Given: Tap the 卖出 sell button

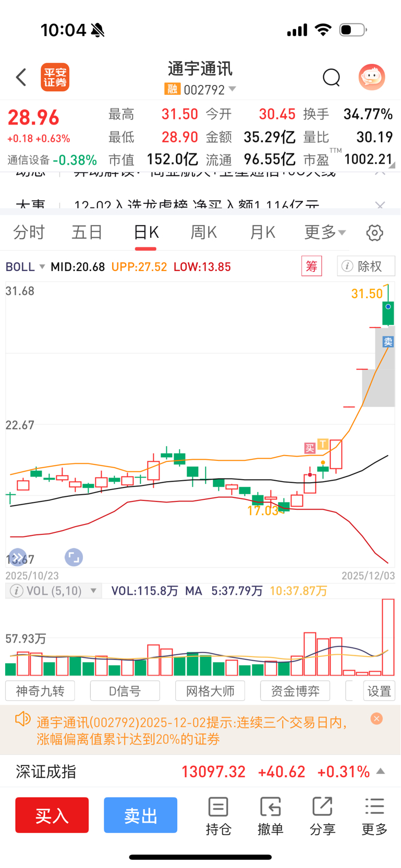Looking at the screenshot, I should (x=140, y=815).
